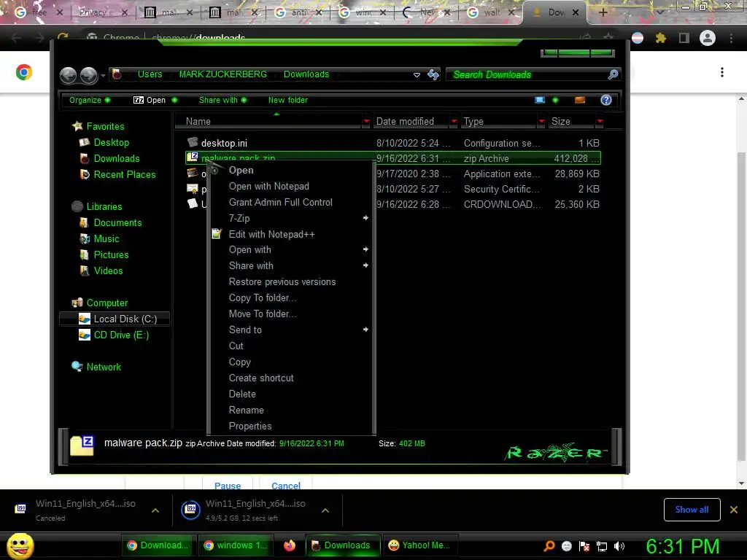Viewport: 747px width, 560px height.
Task: Open Explorer help via question mark icon
Action: click(606, 100)
